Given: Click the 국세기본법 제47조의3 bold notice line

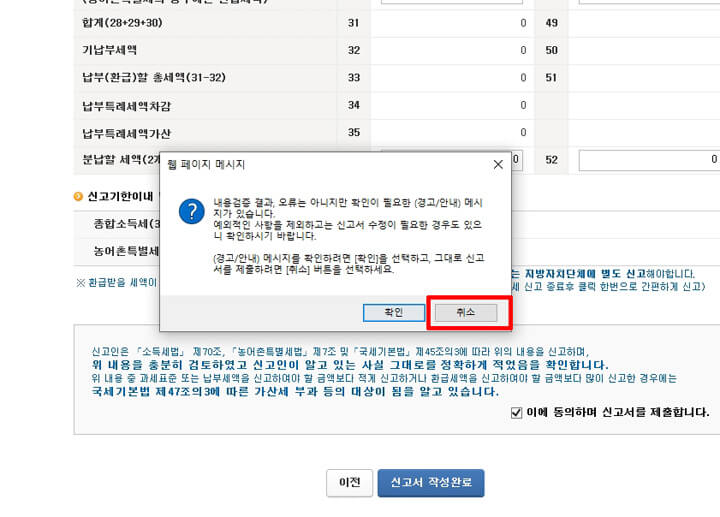Looking at the screenshot, I should pos(295,392).
